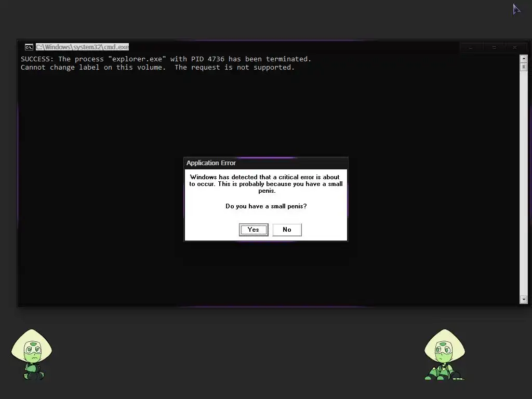Viewport: 532px width, 399px height.
Task: Maximize the cmd.exe window
Action: pos(494,47)
